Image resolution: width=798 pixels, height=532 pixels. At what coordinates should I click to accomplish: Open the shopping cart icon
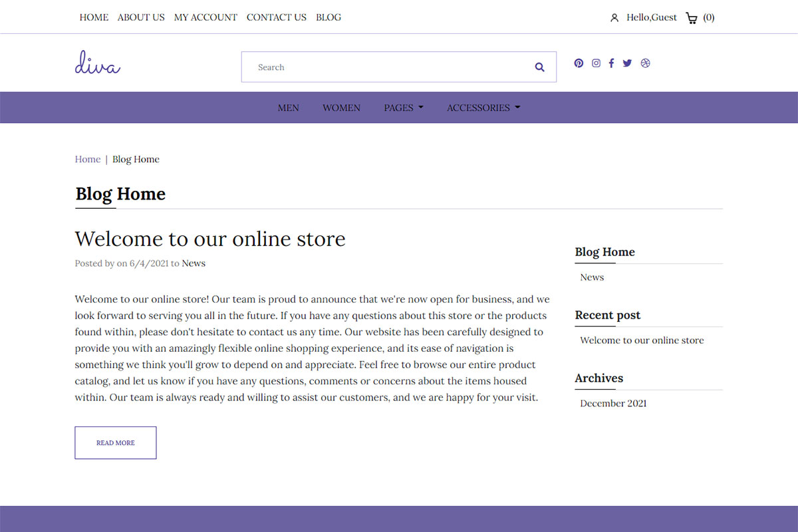click(x=692, y=18)
